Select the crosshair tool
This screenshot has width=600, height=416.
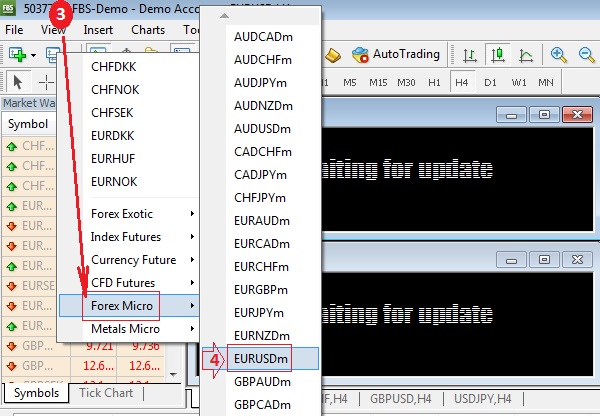[x=46, y=82]
